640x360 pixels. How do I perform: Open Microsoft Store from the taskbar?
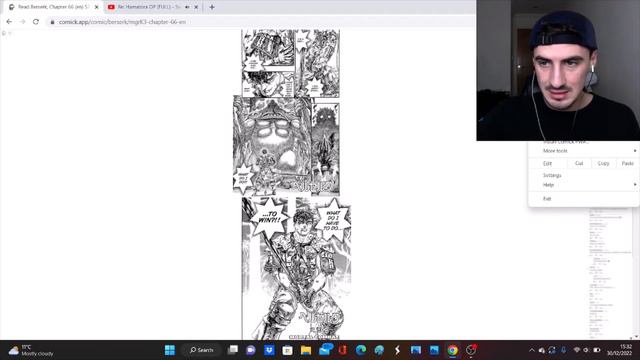[x=287, y=350]
